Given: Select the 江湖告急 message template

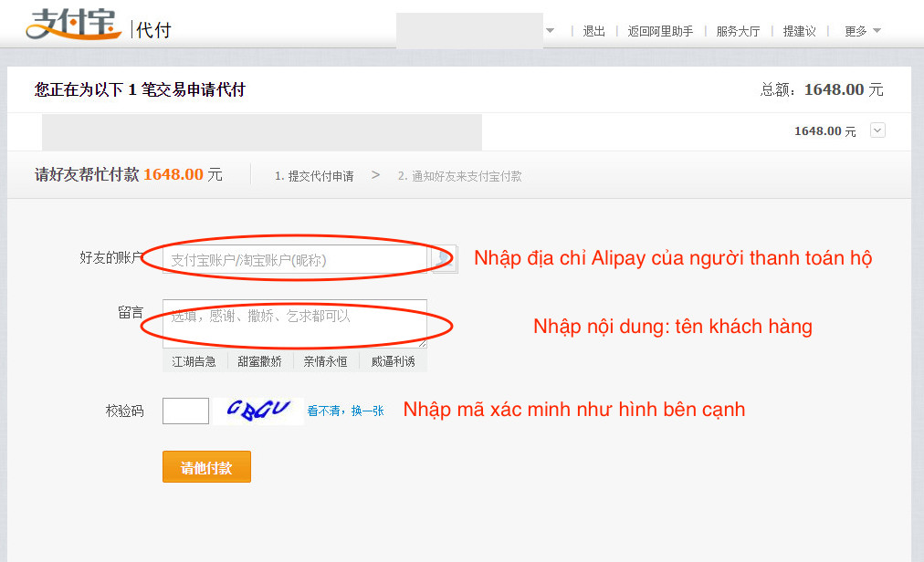Looking at the screenshot, I should 194,361.
